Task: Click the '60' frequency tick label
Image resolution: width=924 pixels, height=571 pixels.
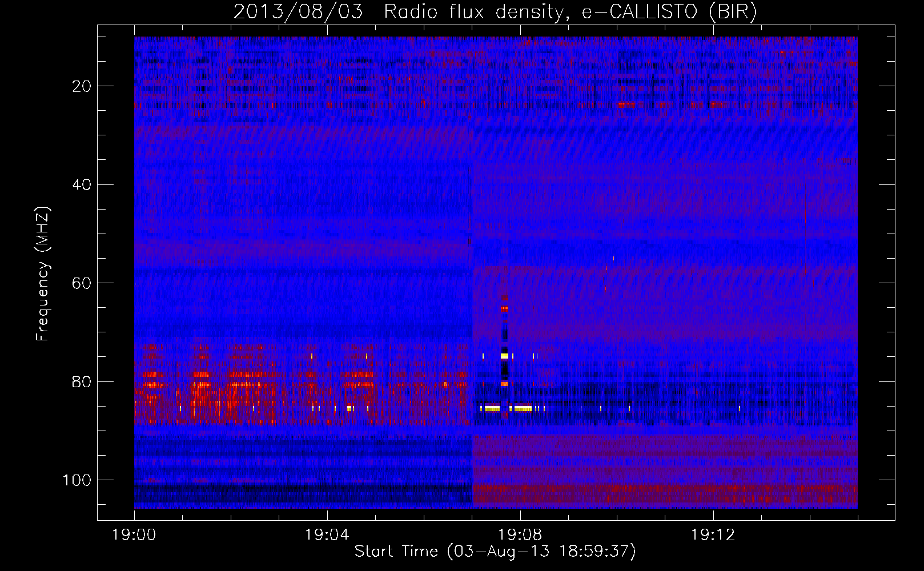Action: (82, 283)
